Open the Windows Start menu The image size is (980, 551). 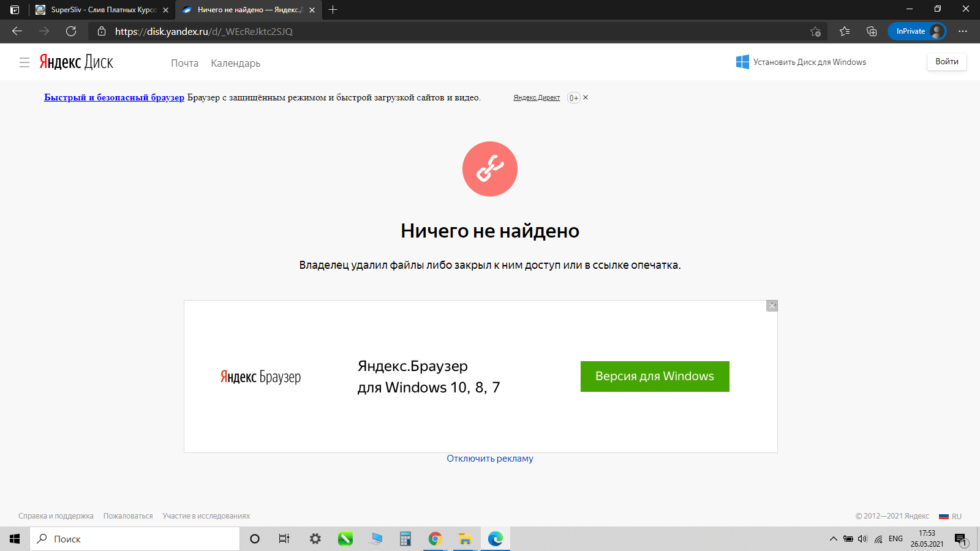pos(15,539)
